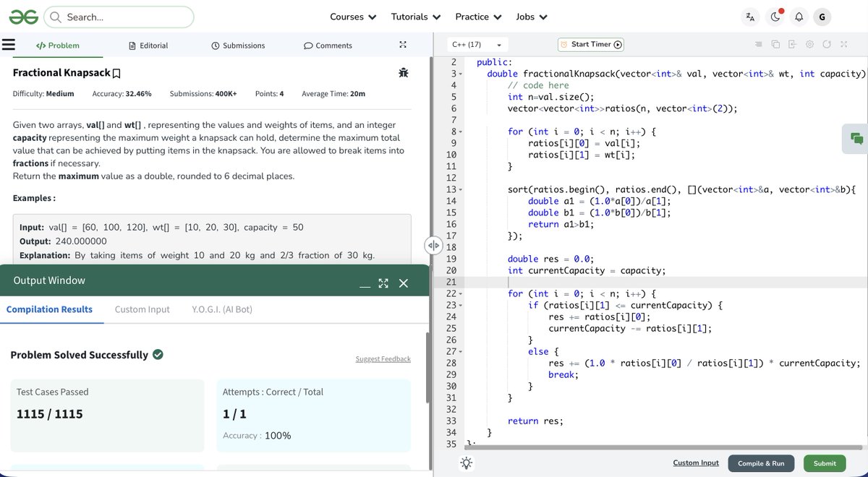Switch to the Problem tab
This screenshot has width=868, height=477.
click(x=58, y=46)
